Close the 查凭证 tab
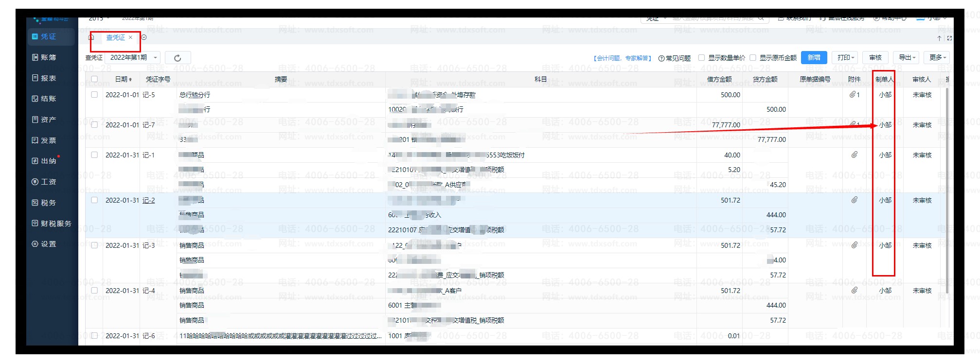Viewport: 980px width, 363px height. tap(130, 37)
